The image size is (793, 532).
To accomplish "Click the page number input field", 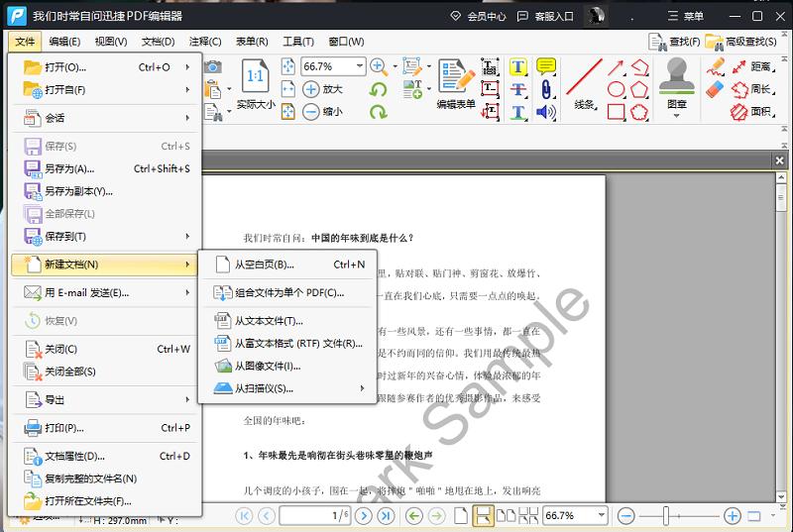I will coord(314,516).
